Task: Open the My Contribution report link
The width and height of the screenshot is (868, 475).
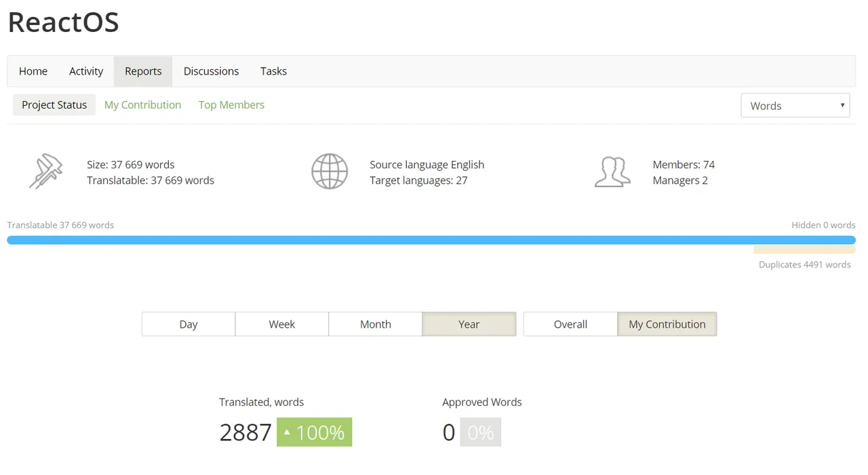Action: (142, 105)
